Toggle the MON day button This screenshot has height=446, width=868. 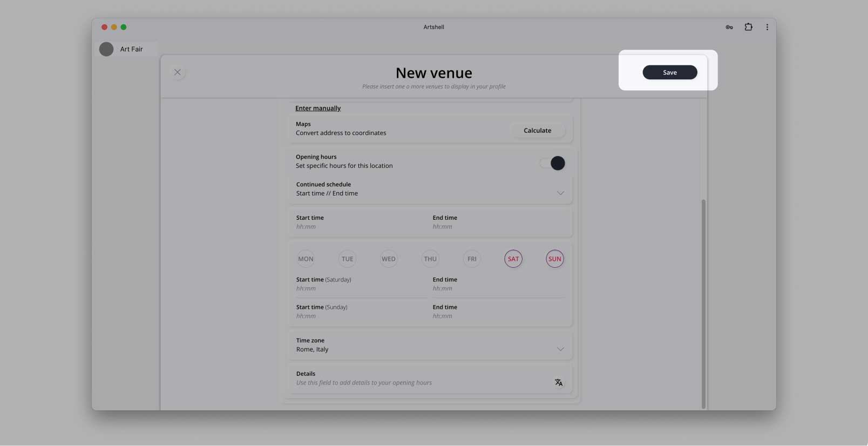pyautogui.click(x=306, y=259)
